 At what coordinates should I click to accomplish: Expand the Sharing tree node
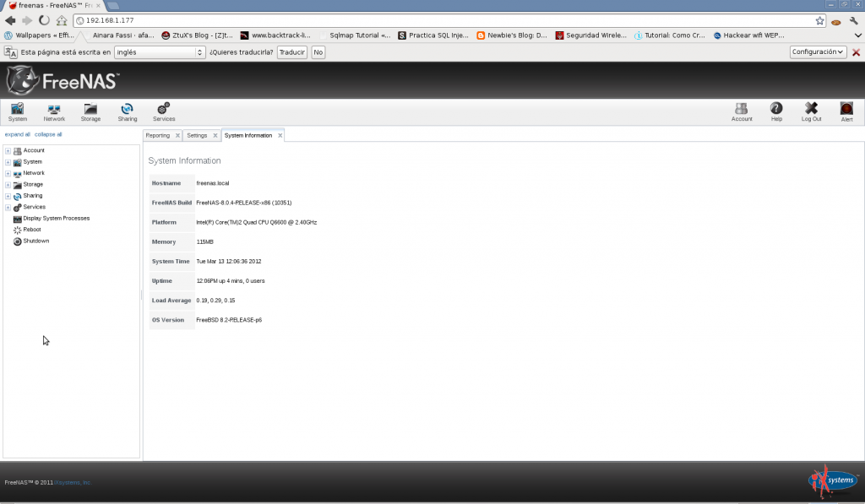click(x=8, y=196)
